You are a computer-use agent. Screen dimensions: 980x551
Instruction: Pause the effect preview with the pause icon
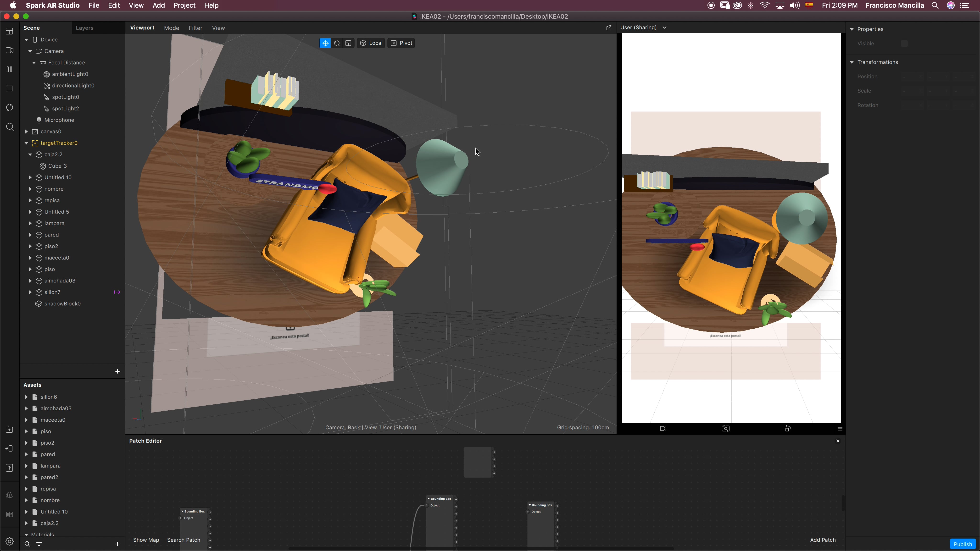10,69
